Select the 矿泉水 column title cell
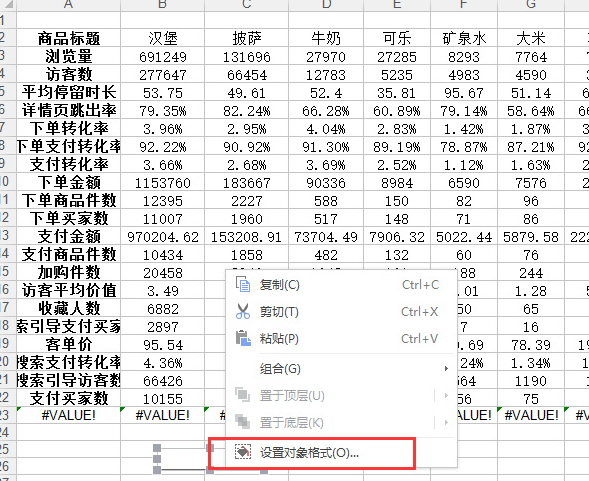 click(x=464, y=38)
